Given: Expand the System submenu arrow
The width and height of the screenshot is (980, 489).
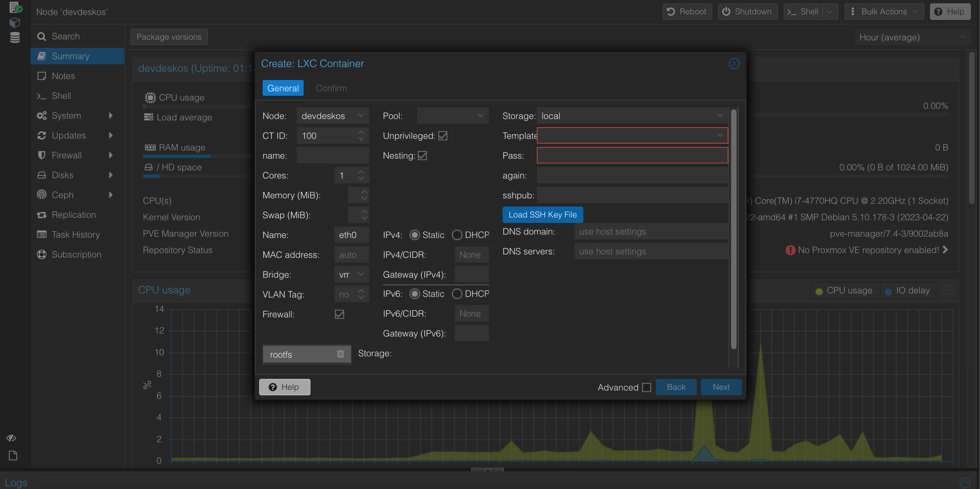Looking at the screenshot, I should [x=111, y=116].
